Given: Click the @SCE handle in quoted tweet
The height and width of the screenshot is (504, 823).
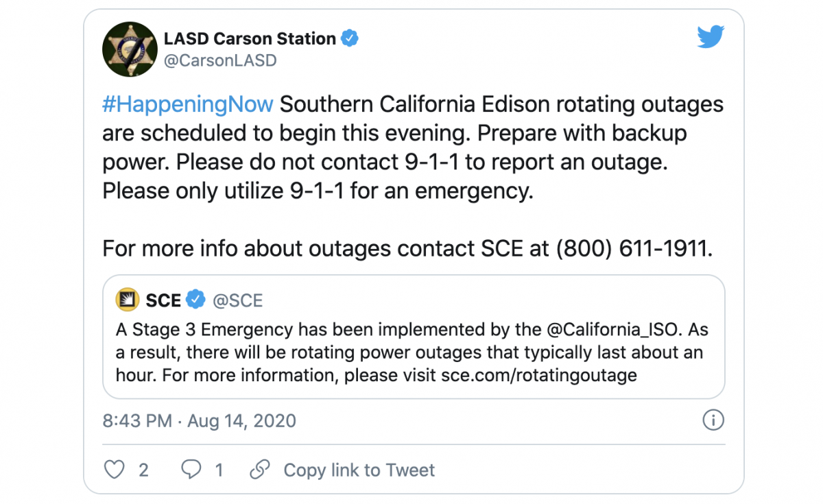Looking at the screenshot, I should pyautogui.click(x=237, y=300).
